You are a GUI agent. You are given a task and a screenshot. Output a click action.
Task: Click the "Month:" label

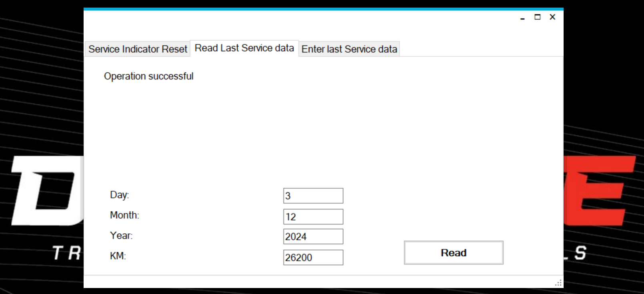pyautogui.click(x=124, y=215)
